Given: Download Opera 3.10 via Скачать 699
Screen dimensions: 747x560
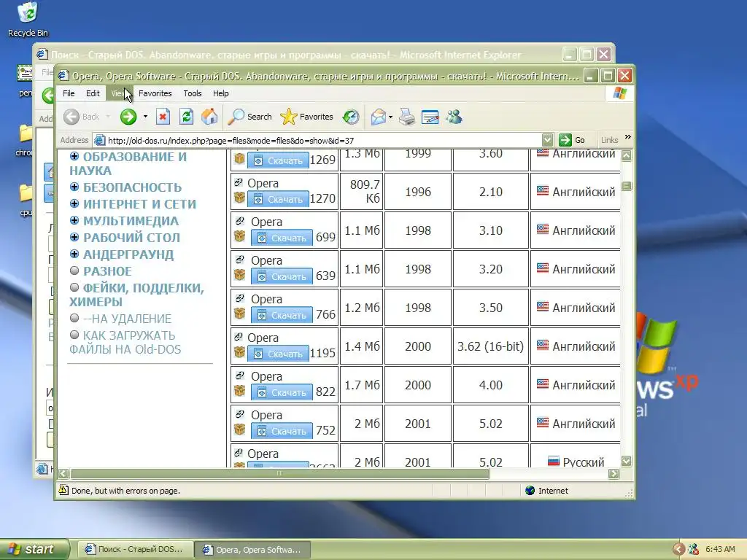Looking at the screenshot, I should coord(282,238).
